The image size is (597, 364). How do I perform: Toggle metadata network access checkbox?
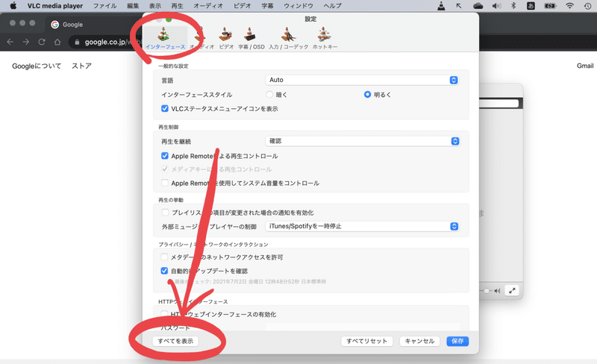pyautogui.click(x=164, y=257)
